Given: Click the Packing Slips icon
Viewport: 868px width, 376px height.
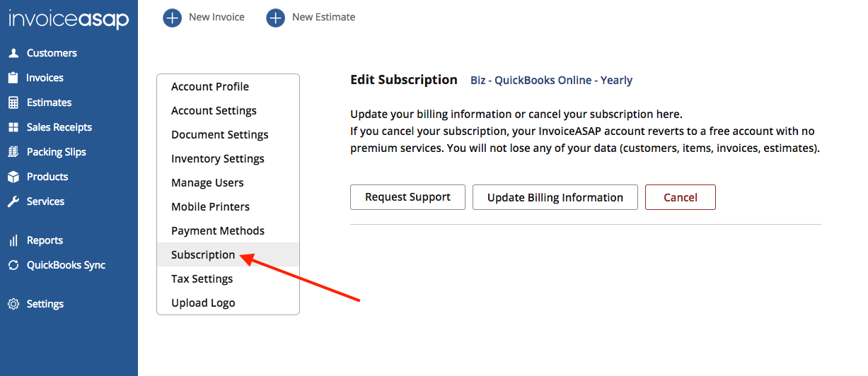Looking at the screenshot, I should (x=13, y=152).
